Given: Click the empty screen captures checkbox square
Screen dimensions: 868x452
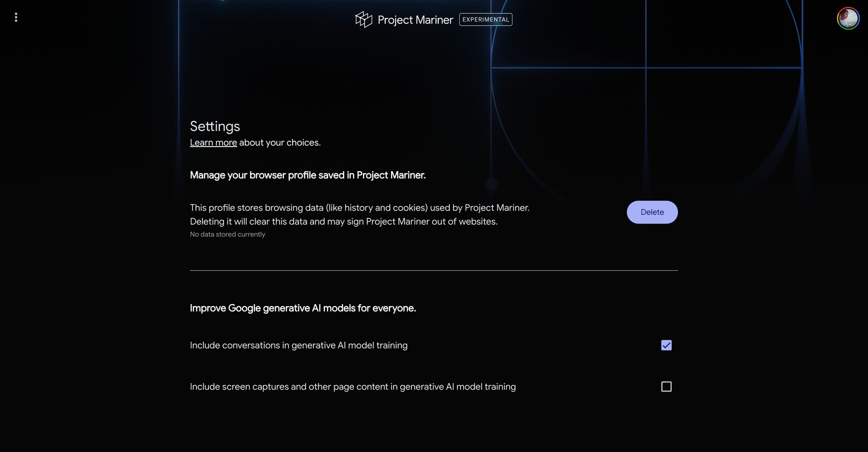Looking at the screenshot, I should click(x=666, y=386).
